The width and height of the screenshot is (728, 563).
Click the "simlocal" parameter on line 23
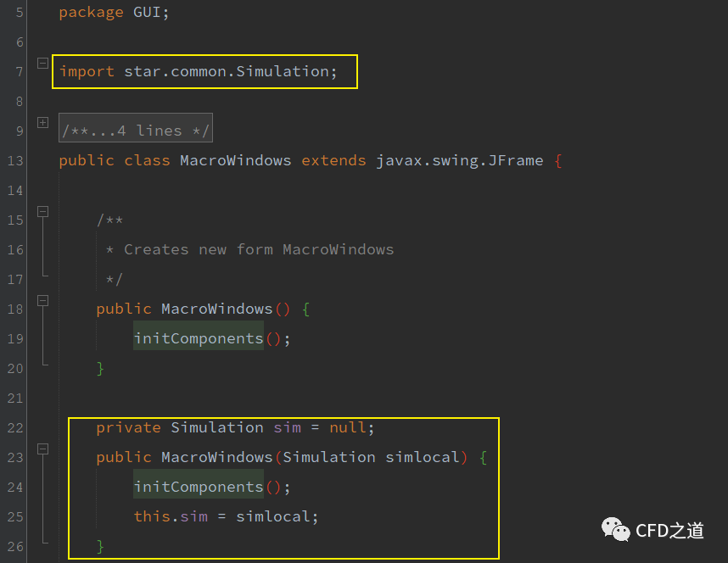click(x=423, y=457)
